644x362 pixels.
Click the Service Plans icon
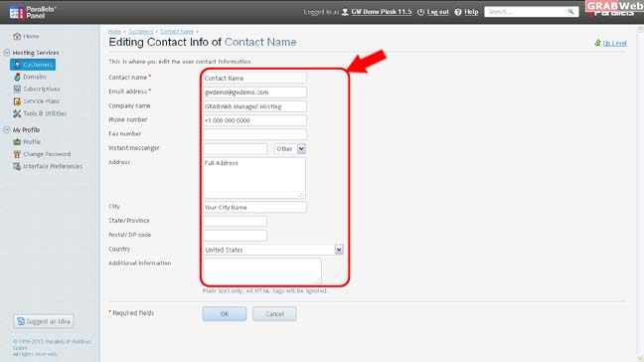point(17,101)
